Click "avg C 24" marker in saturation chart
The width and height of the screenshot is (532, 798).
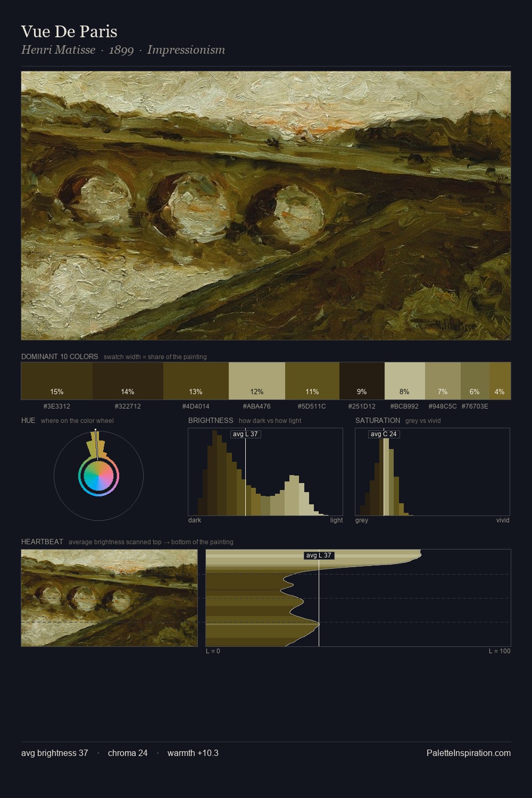tap(384, 434)
